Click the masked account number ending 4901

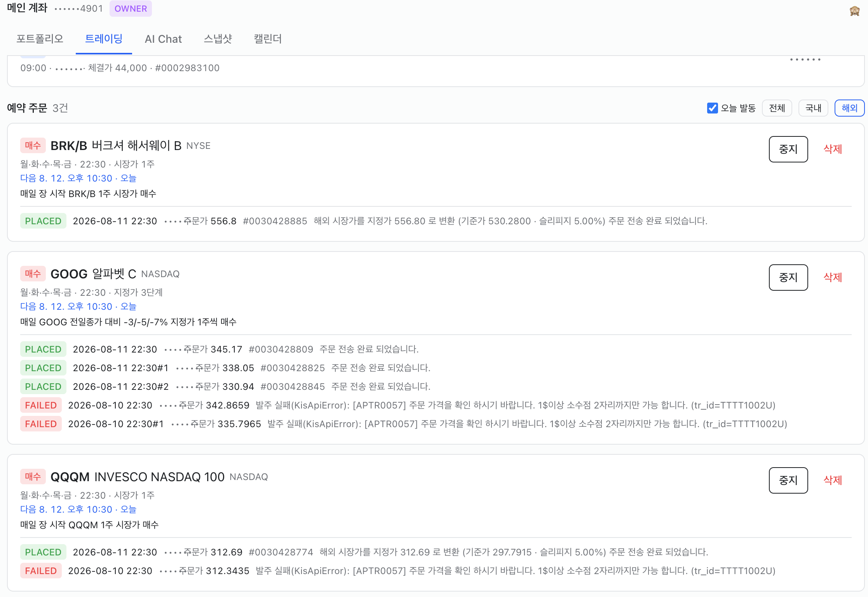click(x=79, y=9)
